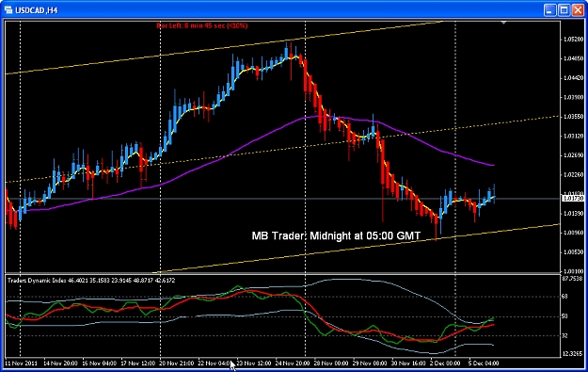Click the 1.01390 price scale label
Image resolution: width=588 pixels, height=372 pixels.
pos(574,213)
